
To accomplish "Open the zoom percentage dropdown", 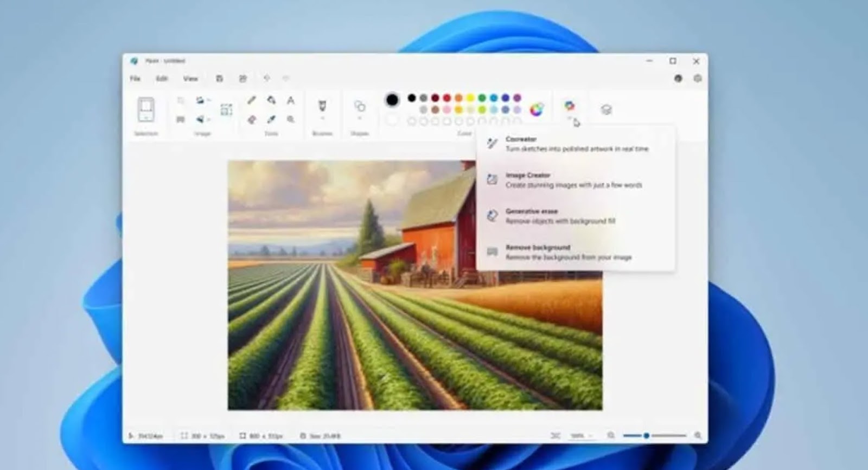I will 582,436.
